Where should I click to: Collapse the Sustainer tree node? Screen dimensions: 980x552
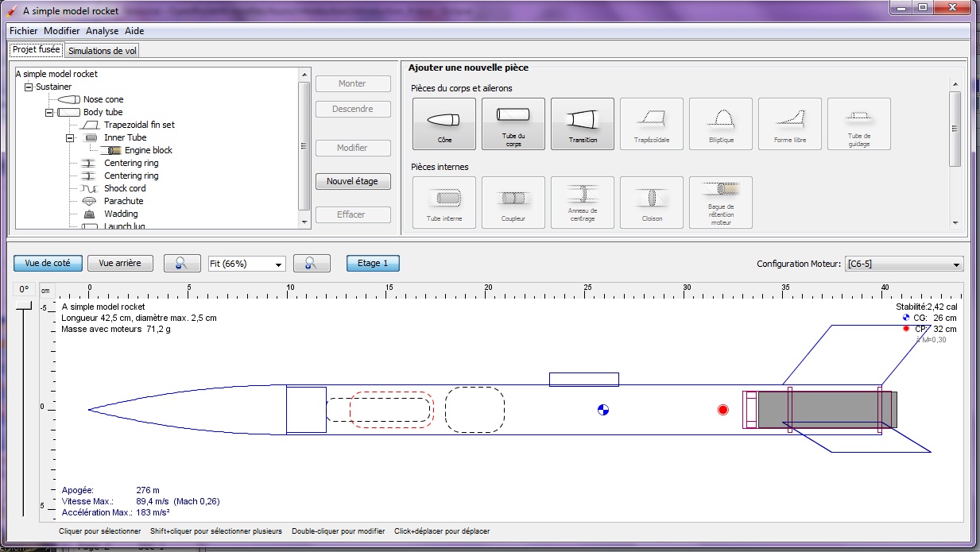(x=29, y=87)
